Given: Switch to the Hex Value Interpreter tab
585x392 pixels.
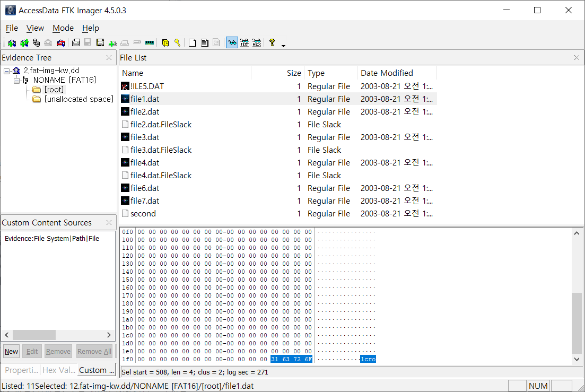Looking at the screenshot, I should pyautogui.click(x=59, y=370).
